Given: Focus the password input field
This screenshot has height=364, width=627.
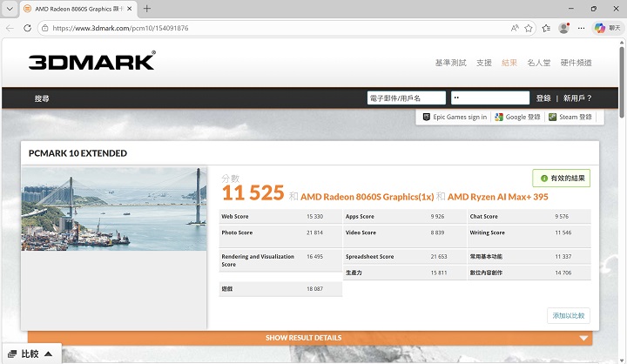Looking at the screenshot, I should point(490,98).
